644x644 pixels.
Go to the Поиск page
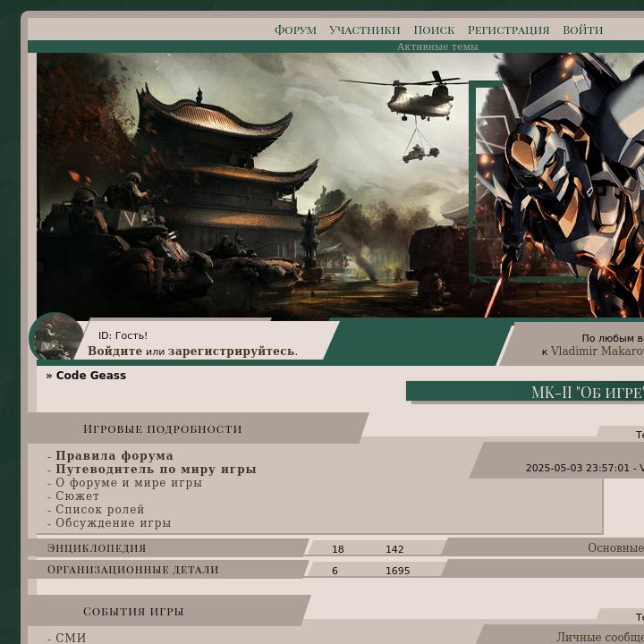434,30
